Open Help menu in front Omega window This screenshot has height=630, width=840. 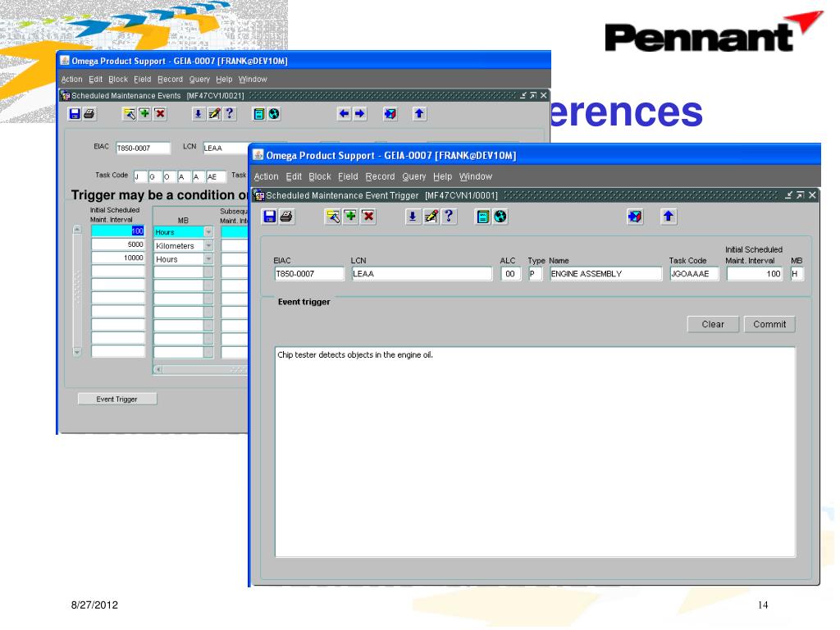click(442, 177)
